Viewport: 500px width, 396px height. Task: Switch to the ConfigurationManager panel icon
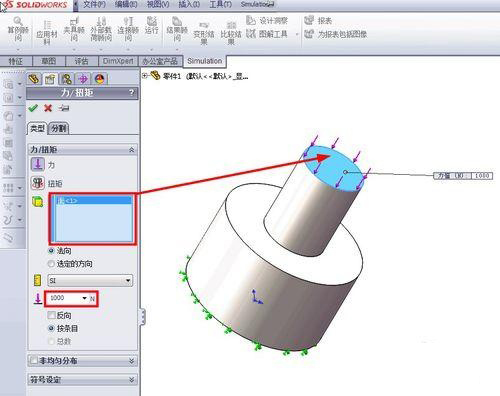[66, 79]
